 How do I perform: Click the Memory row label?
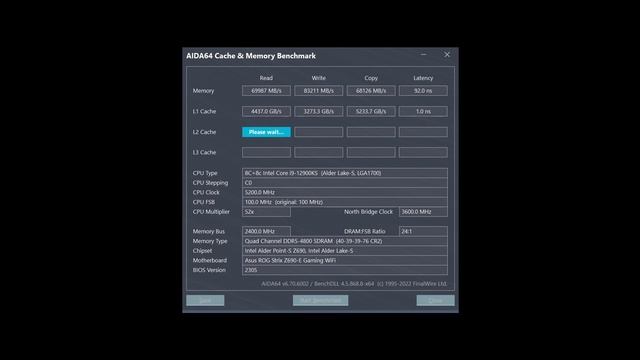pyautogui.click(x=203, y=91)
